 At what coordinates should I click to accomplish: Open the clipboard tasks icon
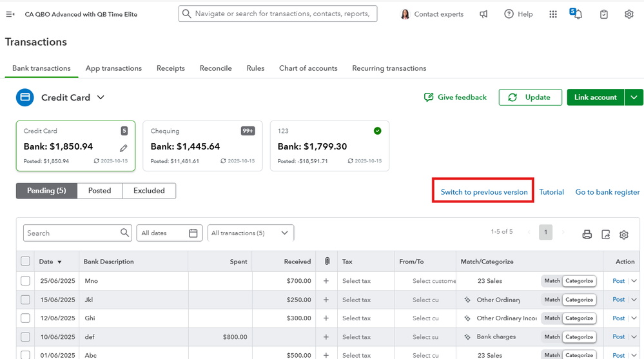click(603, 14)
